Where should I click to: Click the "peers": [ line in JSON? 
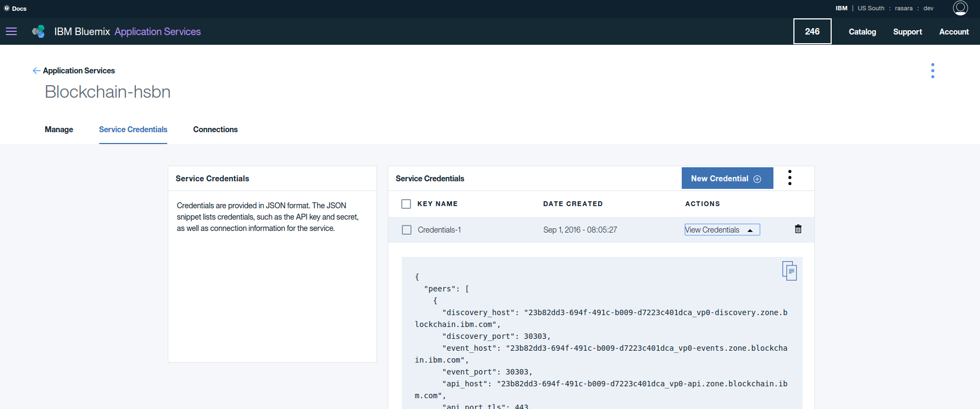pyautogui.click(x=447, y=289)
